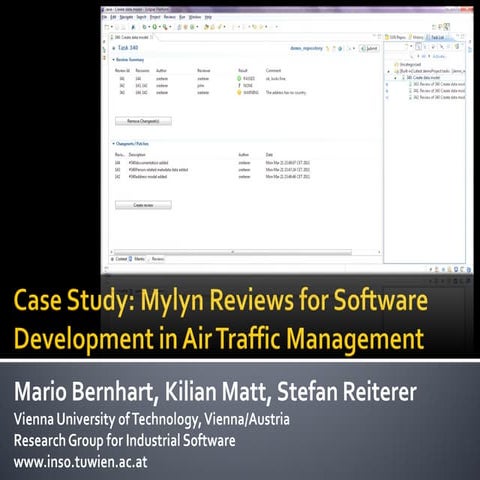The height and width of the screenshot is (480, 480).
Task: Switch to the SVN Repos view tab
Action: click(x=395, y=37)
